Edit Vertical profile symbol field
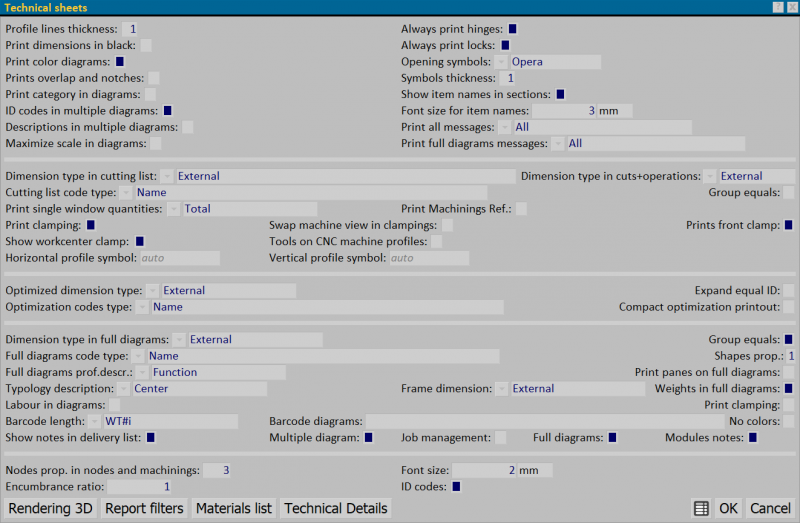Image resolution: width=800 pixels, height=523 pixels. [429, 258]
